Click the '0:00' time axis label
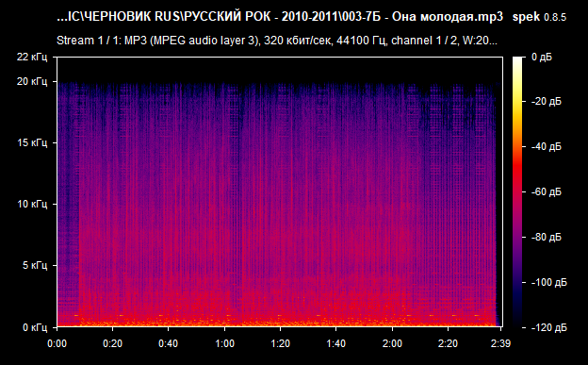Viewport: 588px width, 365px height. click(x=57, y=343)
